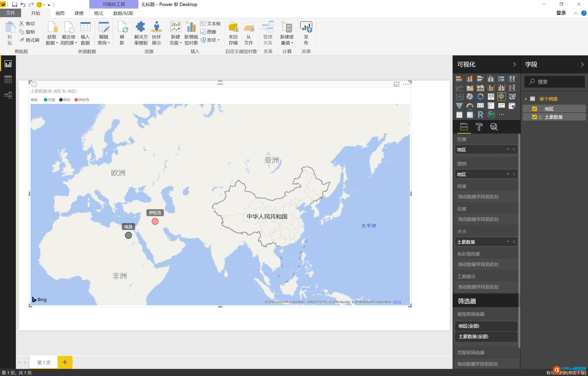Select the matrix visual
Image resolution: width=588 pixels, height=376 pixels.
click(x=470, y=115)
